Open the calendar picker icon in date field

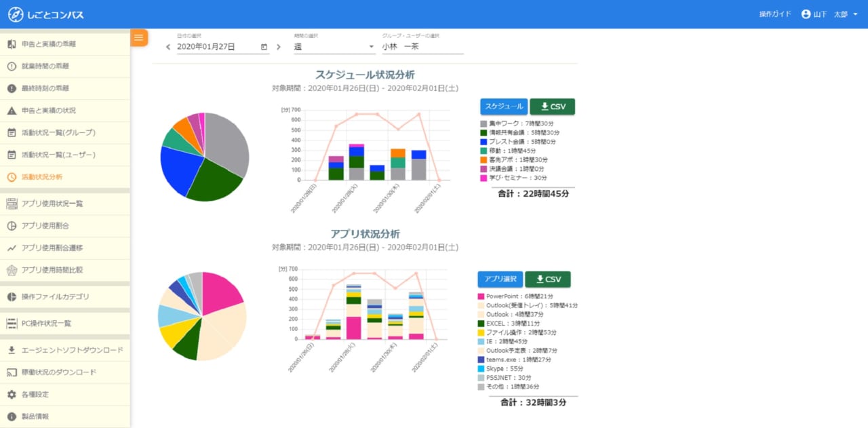(x=264, y=47)
